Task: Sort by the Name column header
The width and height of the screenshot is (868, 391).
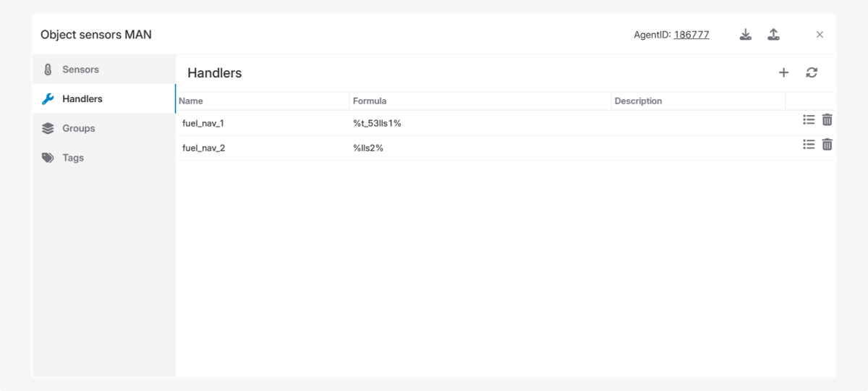Action: tap(191, 101)
